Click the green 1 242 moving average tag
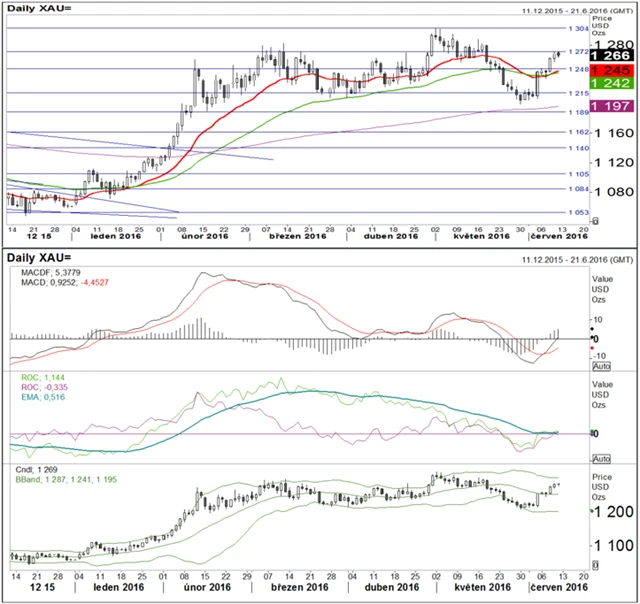Screen dimensions: 640x604 click(x=610, y=85)
